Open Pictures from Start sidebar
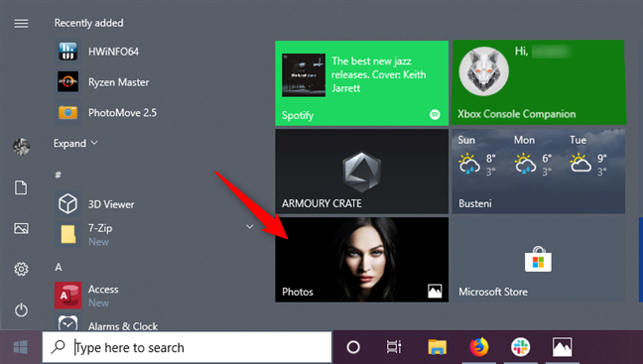 click(21, 228)
